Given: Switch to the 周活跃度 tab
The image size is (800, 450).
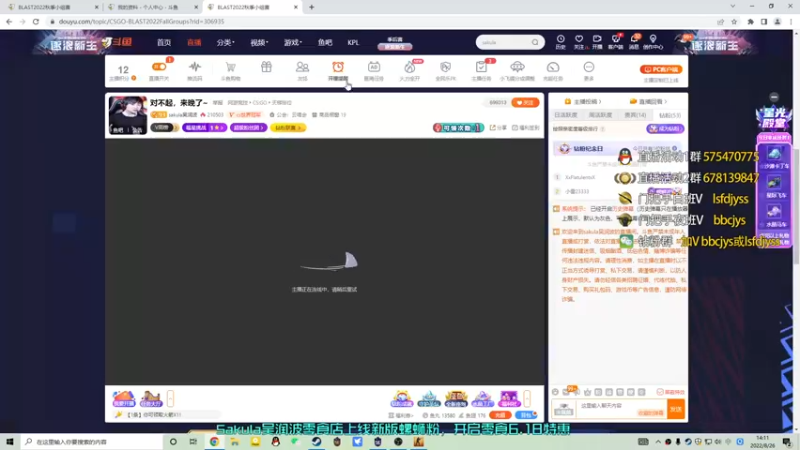Looking at the screenshot, I should click(600, 115).
